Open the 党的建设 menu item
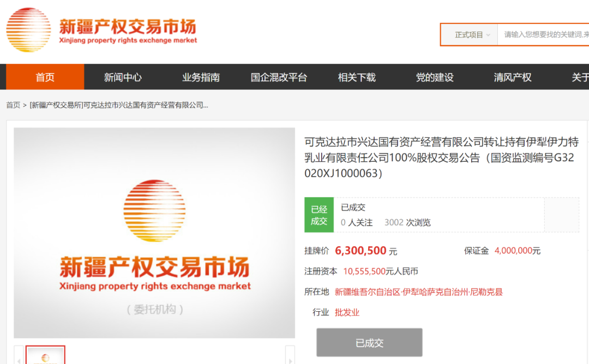The image size is (589, 364). coord(435,77)
